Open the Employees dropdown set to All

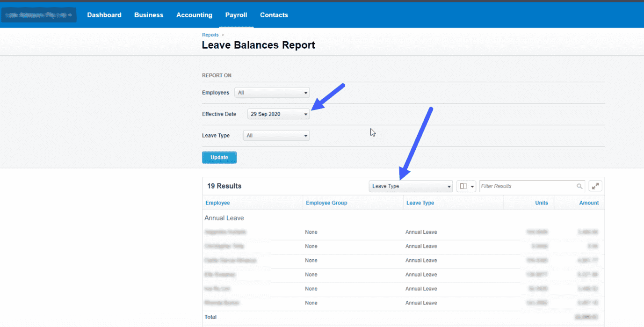click(272, 93)
